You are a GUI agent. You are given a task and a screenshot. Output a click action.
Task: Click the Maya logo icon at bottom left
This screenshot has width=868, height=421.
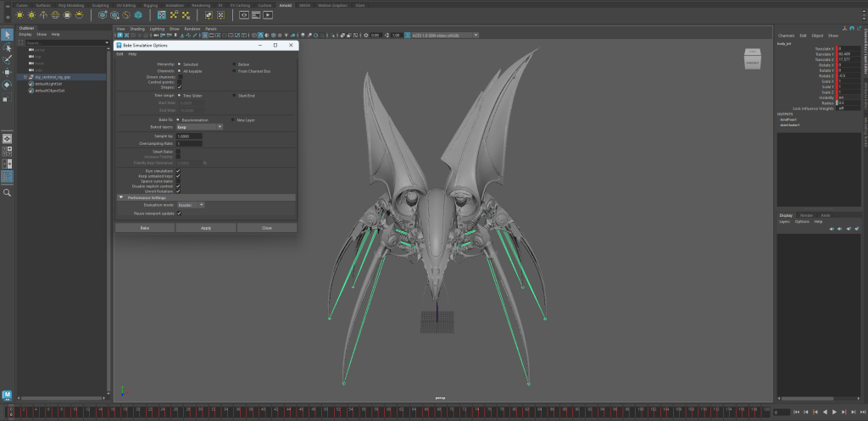[7, 395]
